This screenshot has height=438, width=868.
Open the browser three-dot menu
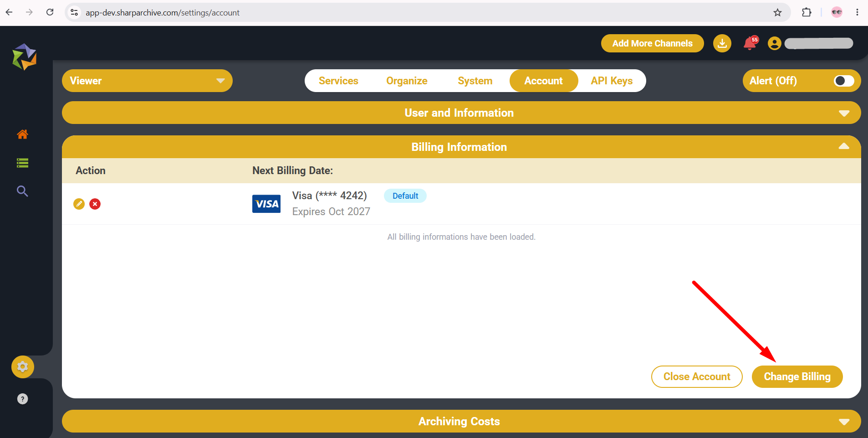click(x=857, y=12)
